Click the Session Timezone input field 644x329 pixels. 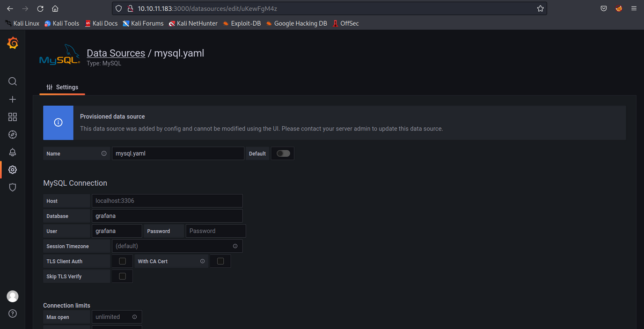177,246
